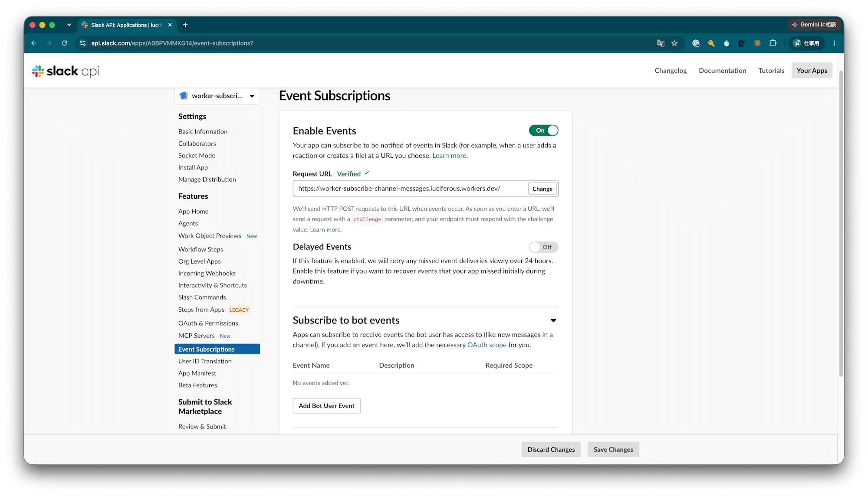Open App Manifest

coord(197,373)
